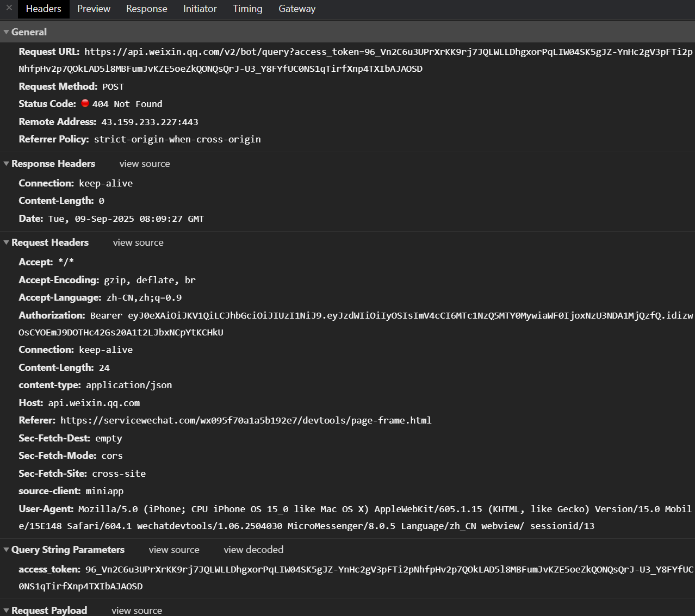695x616 pixels.
Task: Switch to the Headers tab
Action: tap(44, 9)
